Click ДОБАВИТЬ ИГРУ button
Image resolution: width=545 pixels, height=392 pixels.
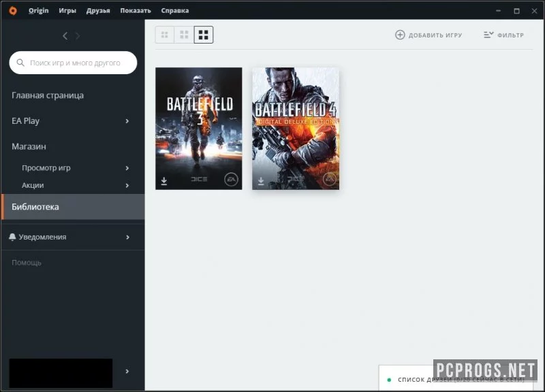point(429,35)
